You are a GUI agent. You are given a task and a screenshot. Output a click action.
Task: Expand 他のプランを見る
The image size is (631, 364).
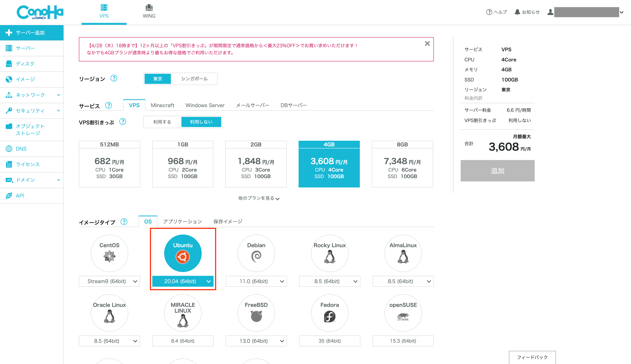click(x=259, y=198)
